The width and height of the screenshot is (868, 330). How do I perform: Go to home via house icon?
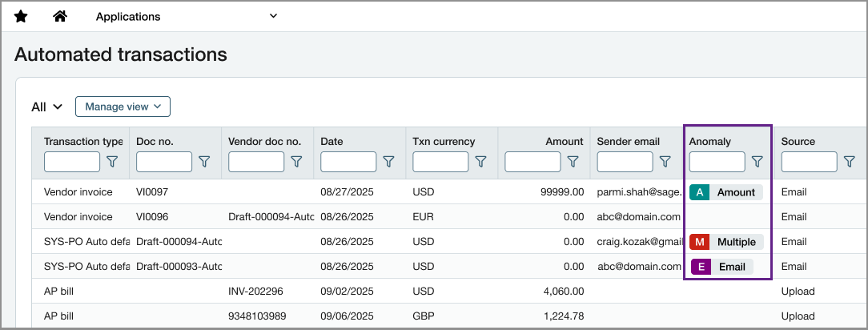point(60,17)
